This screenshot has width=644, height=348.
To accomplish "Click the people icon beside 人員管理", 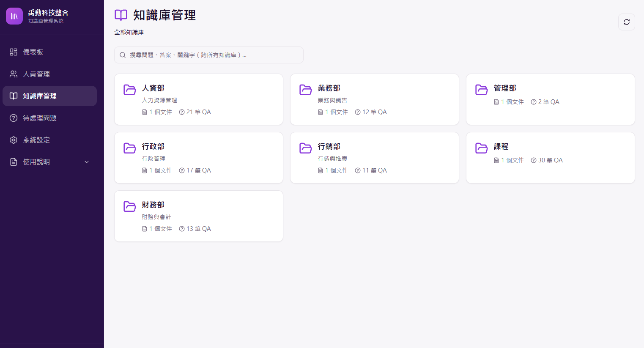I will 14,74.
